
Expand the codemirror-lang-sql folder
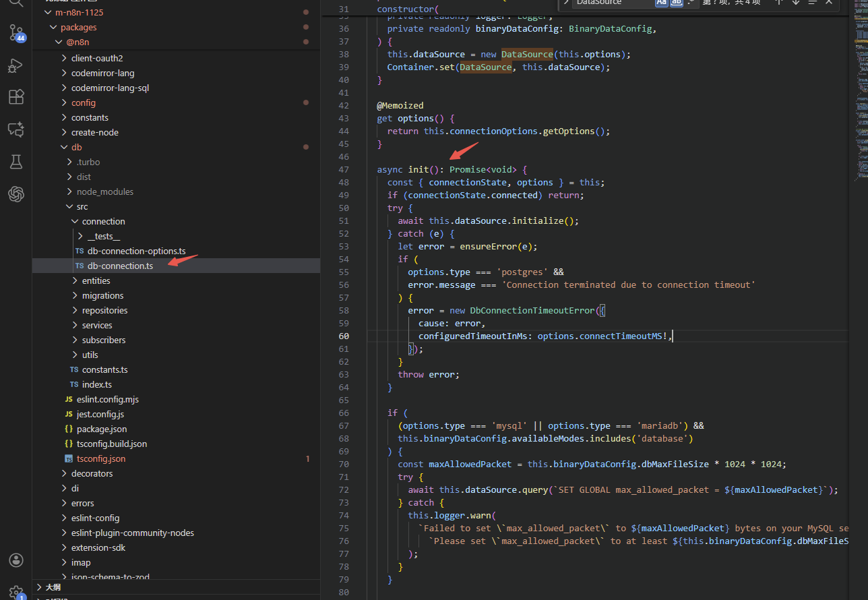(63, 88)
